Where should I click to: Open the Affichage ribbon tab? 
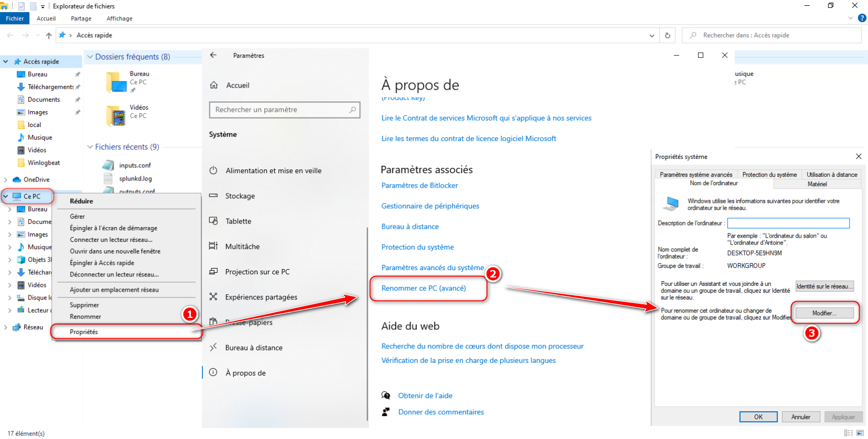(x=120, y=18)
